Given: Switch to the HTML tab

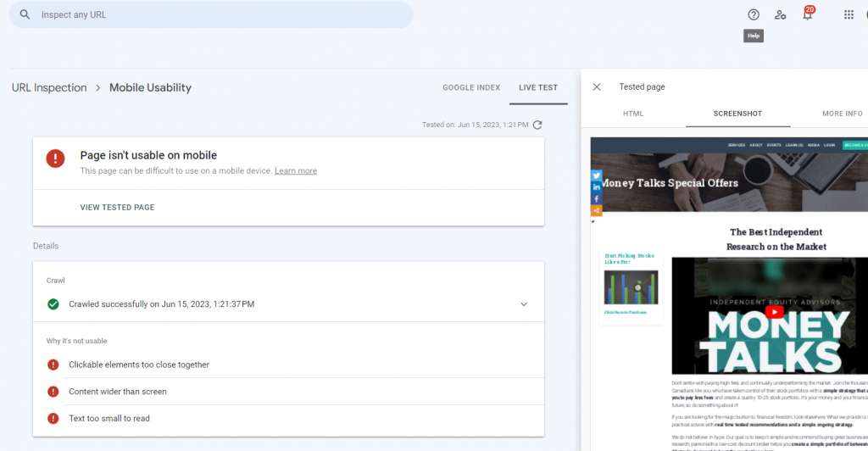Looking at the screenshot, I should tap(633, 114).
